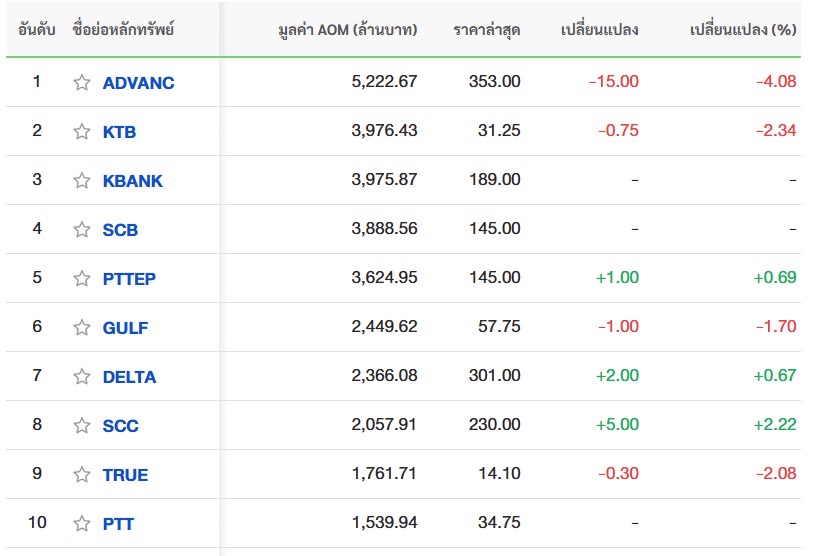Viewport: 825px width, 556px height.
Task: Add SCB to favorites via star
Action: 82,230
